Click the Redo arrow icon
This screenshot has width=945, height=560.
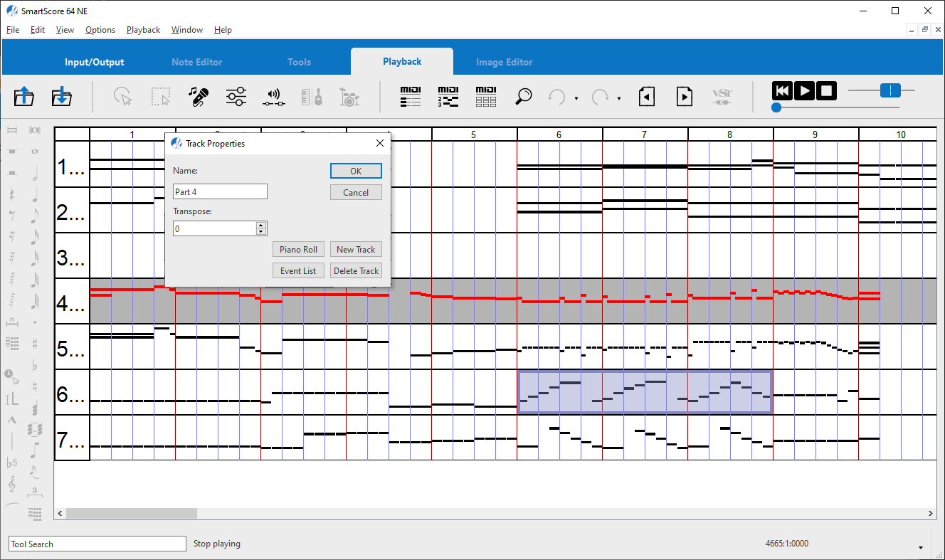(x=600, y=96)
